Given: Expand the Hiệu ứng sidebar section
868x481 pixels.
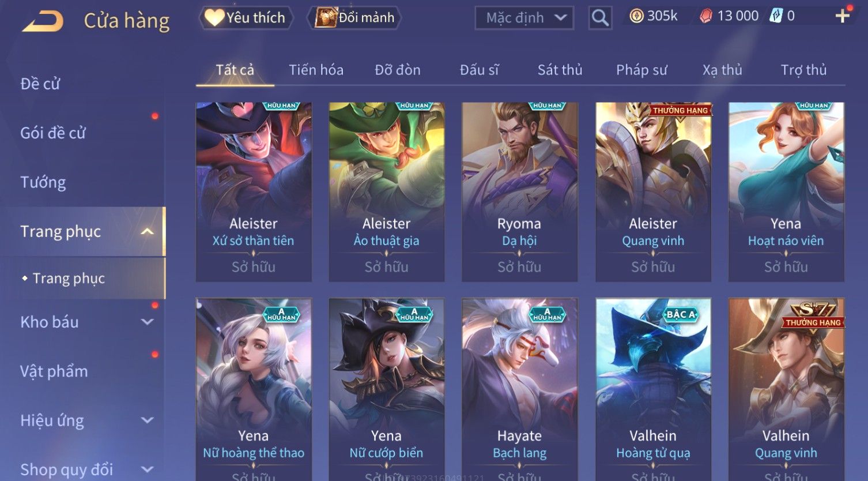Looking at the screenshot, I should click(x=148, y=420).
